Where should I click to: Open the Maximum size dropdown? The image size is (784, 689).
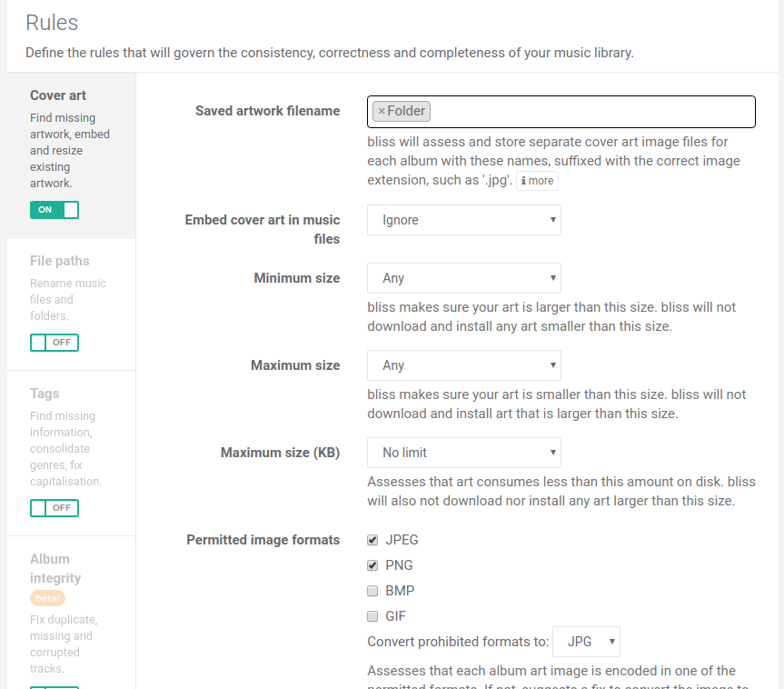click(x=463, y=365)
